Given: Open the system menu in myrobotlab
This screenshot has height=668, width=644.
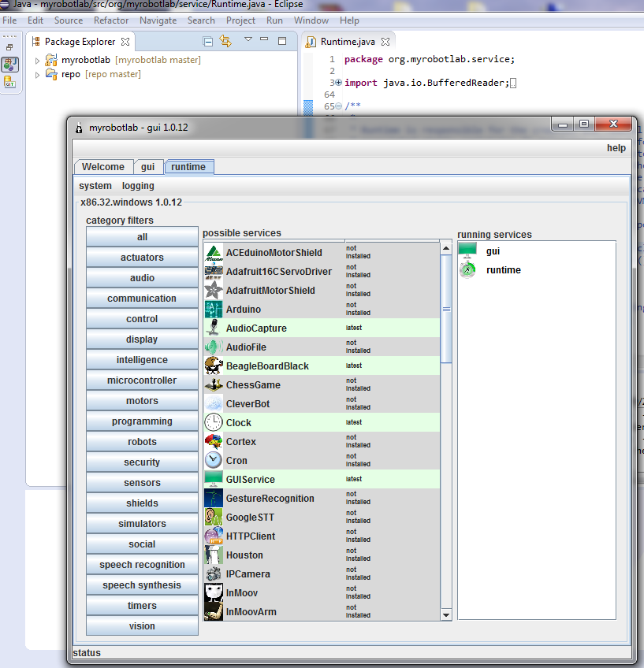Looking at the screenshot, I should [95, 186].
